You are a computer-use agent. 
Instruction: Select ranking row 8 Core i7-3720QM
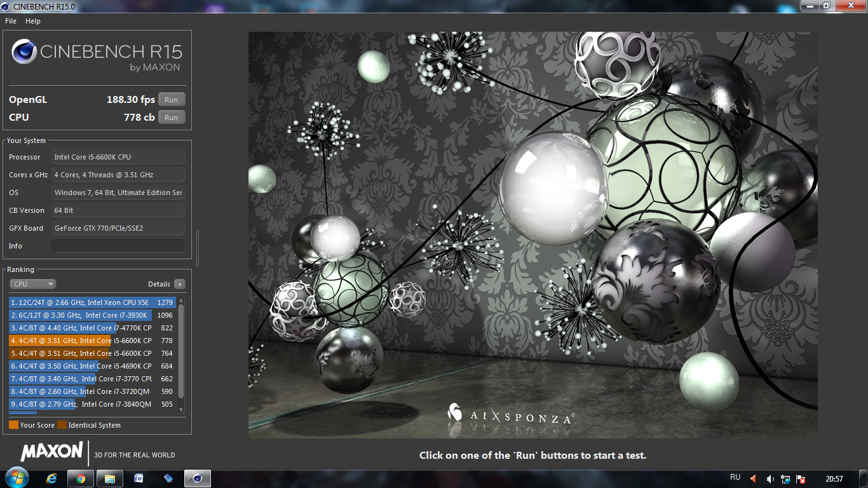tap(92, 391)
